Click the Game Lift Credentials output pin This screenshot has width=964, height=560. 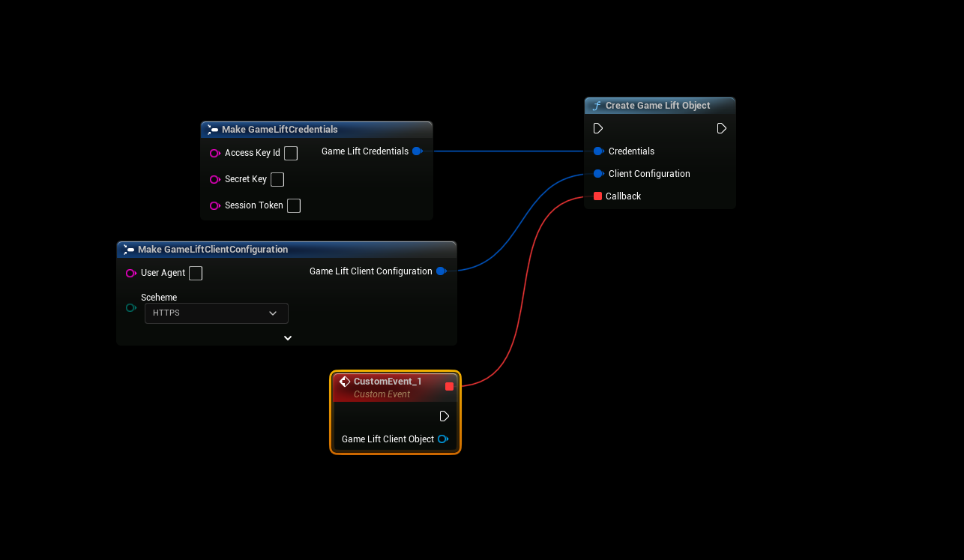(417, 151)
